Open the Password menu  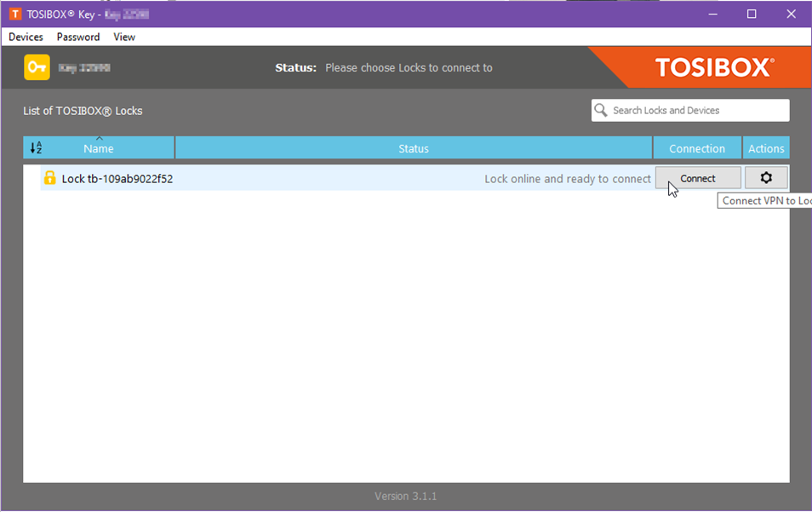pyautogui.click(x=78, y=37)
